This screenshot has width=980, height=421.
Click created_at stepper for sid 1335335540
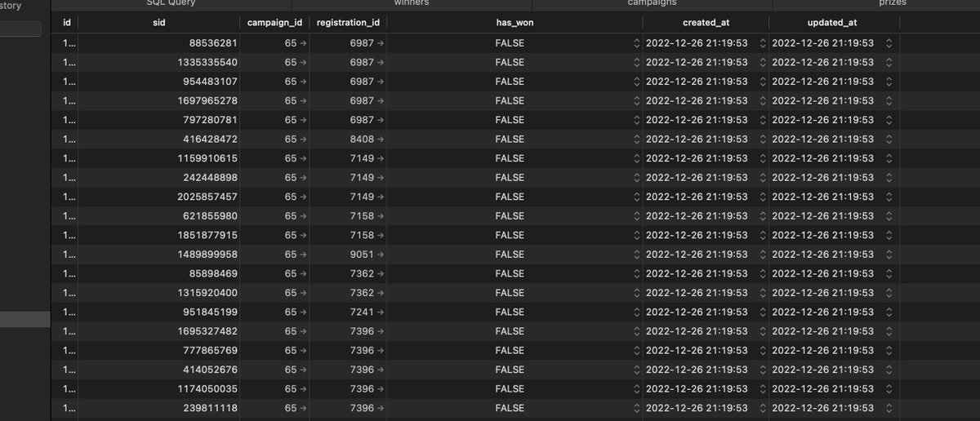click(763, 62)
